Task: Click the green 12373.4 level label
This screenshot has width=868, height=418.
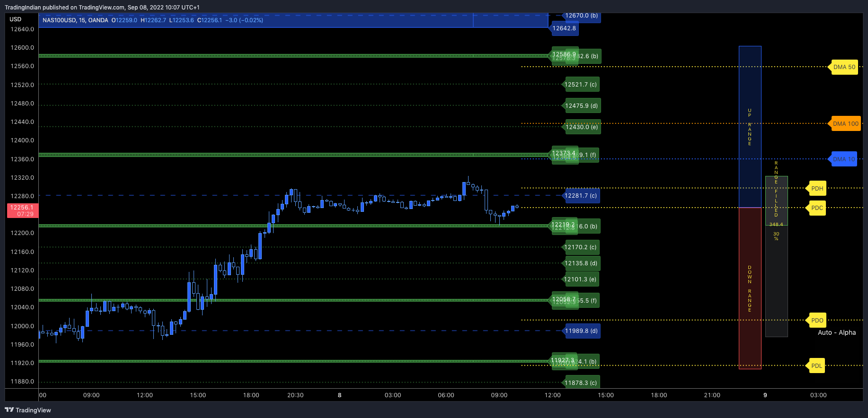Action: 564,154
